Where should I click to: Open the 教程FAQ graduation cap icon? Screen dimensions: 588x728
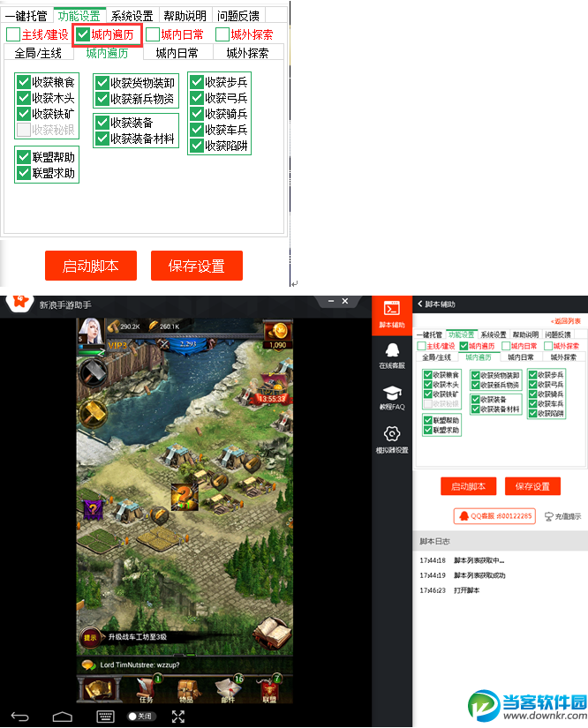(392, 397)
